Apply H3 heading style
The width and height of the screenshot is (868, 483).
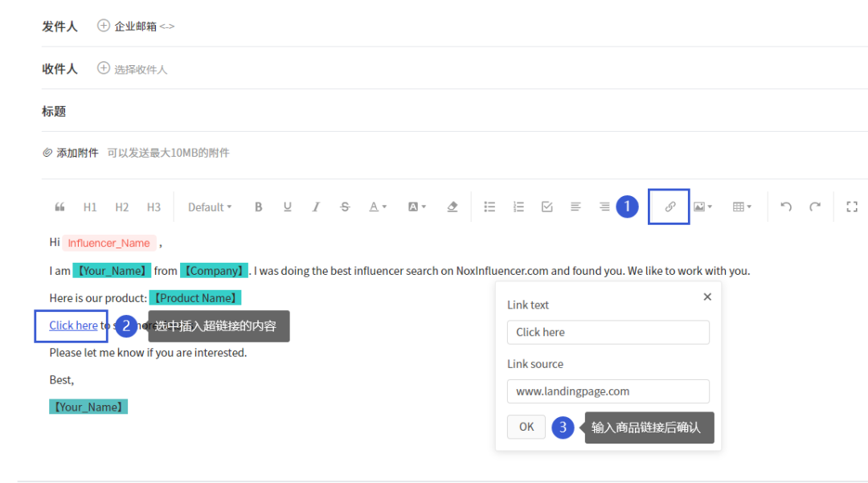pyautogui.click(x=154, y=207)
